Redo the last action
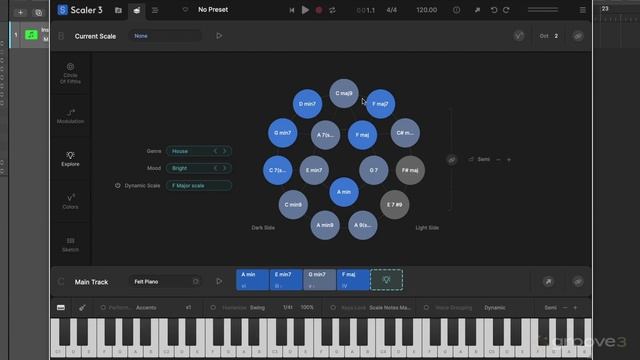This screenshot has width=640, height=360. pos(506,10)
